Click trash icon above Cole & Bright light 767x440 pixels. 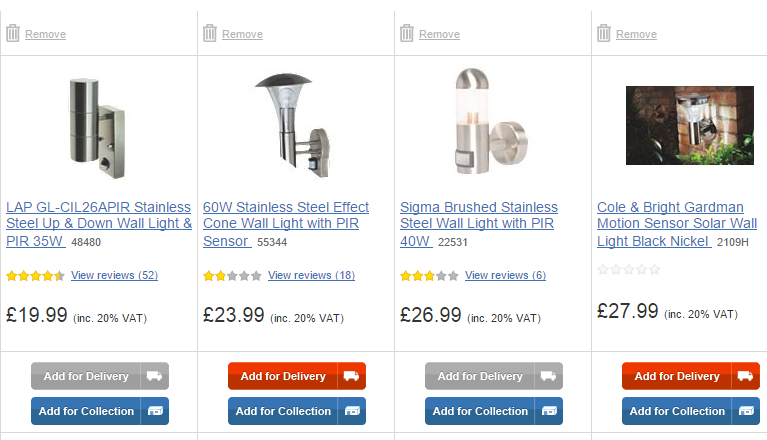coord(604,33)
